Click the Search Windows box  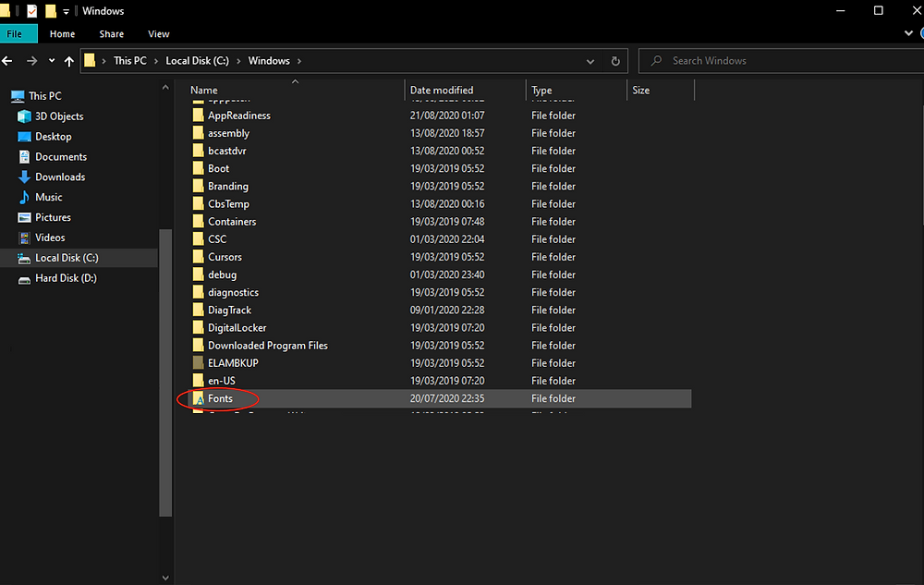tap(784, 61)
